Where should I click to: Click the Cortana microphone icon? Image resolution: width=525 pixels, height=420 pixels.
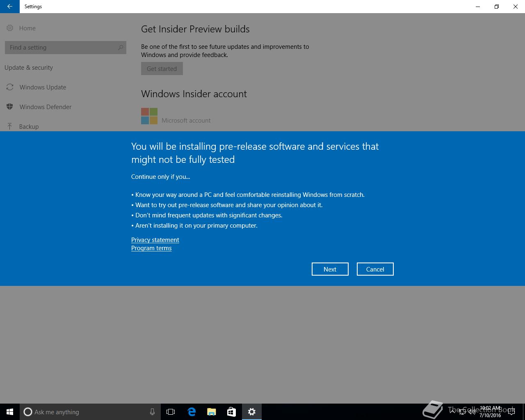[x=152, y=412]
